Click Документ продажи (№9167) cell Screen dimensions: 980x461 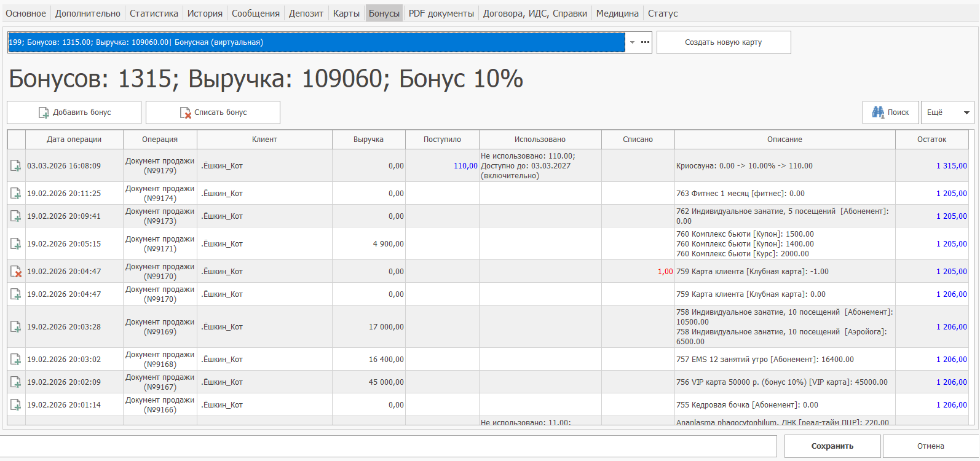(160, 382)
